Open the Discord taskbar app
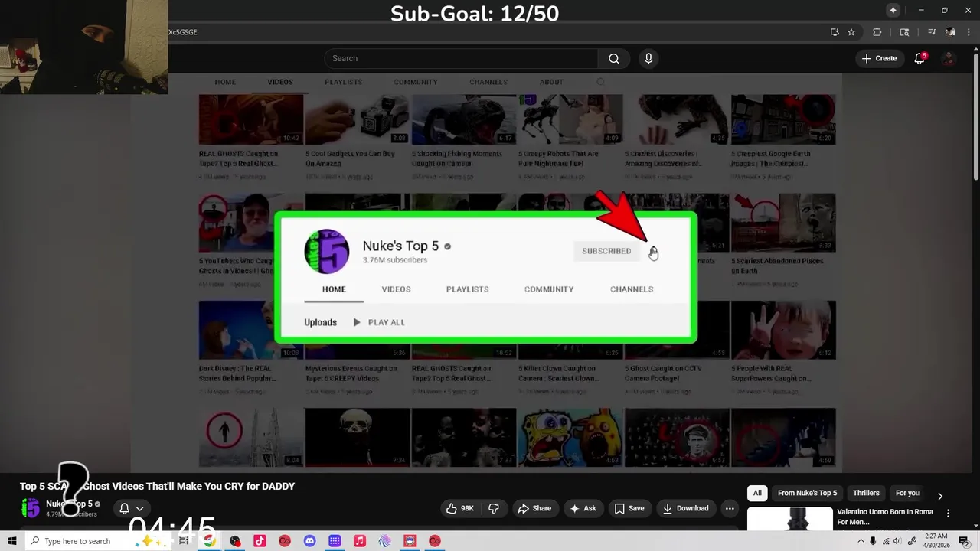 pyautogui.click(x=309, y=541)
